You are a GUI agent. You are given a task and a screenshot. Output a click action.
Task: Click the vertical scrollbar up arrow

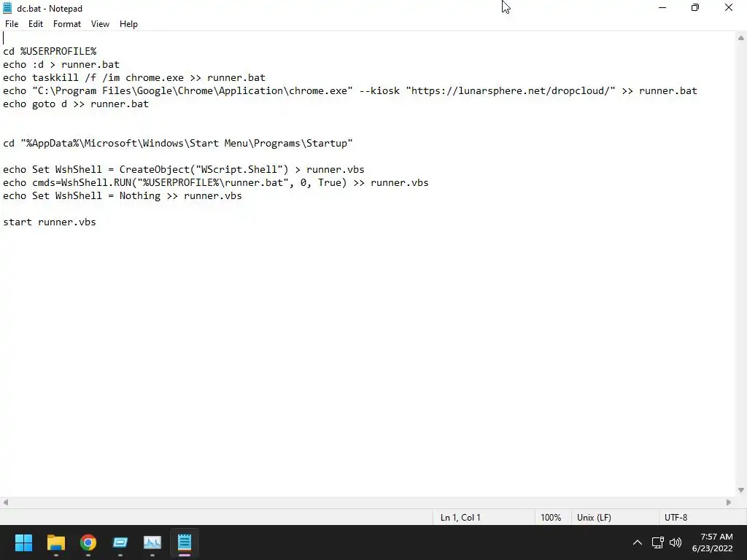pyautogui.click(x=741, y=38)
